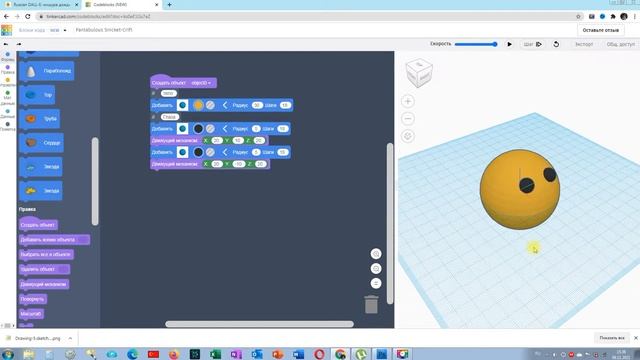Adjust the Скорость speed slider

[x=476, y=44]
